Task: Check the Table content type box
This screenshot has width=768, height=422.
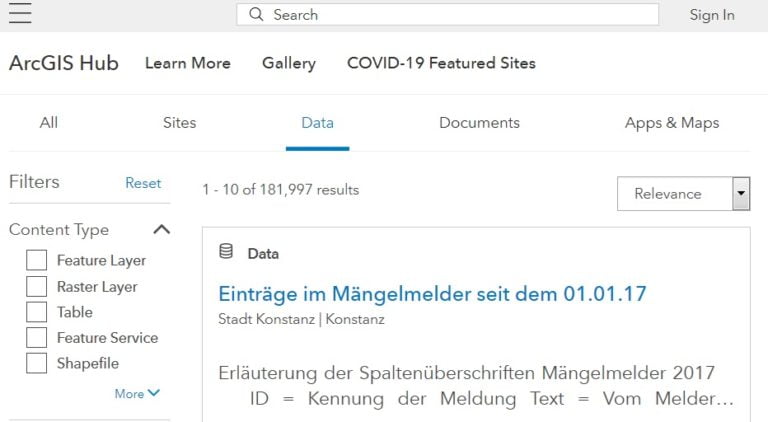Action: tap(37, 312)
